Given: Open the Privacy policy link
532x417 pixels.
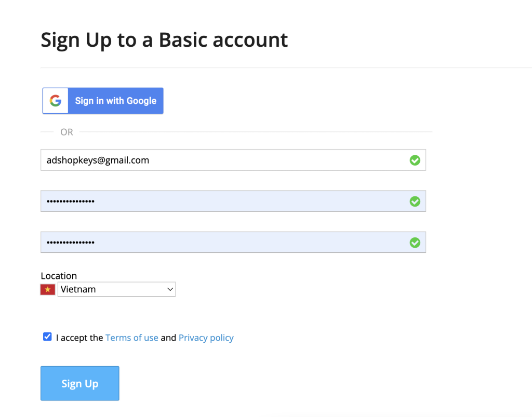Looking at the screenshot, I should pos(206,338).
